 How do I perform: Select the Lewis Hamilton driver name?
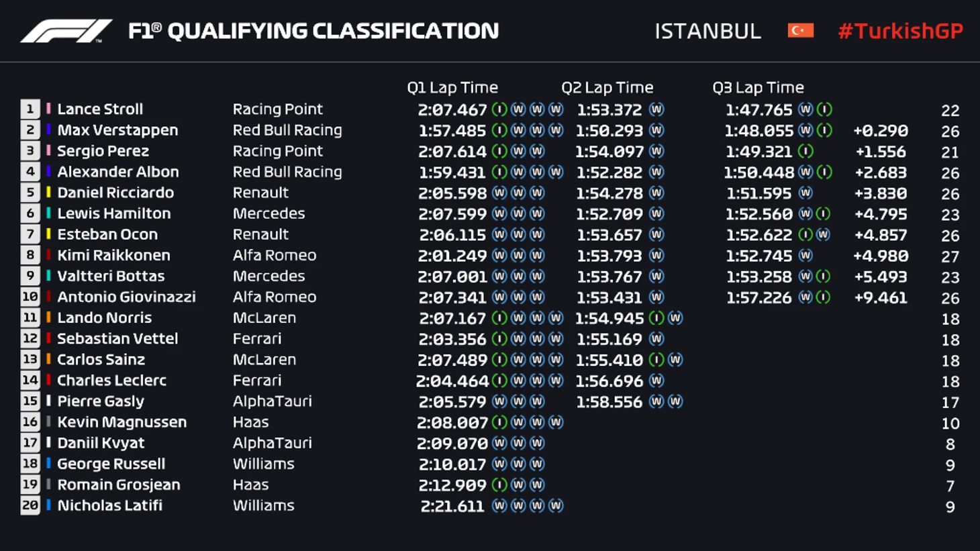click(113, 213)
